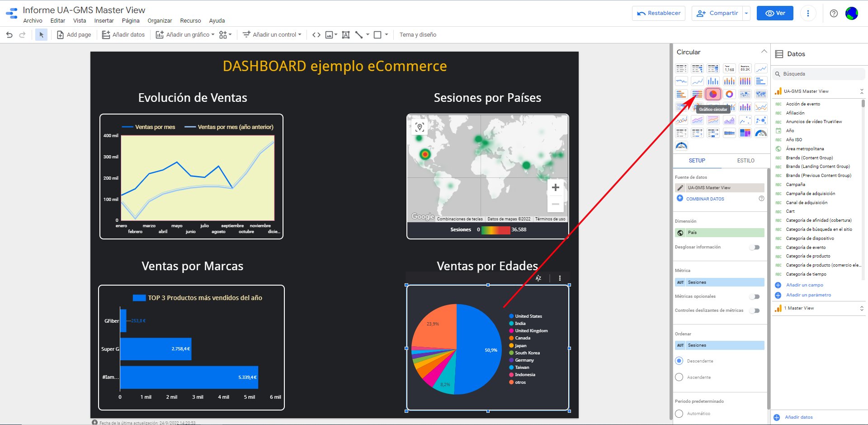Click Tema y diseño button
Screen dimensions: 868x425
418,35
